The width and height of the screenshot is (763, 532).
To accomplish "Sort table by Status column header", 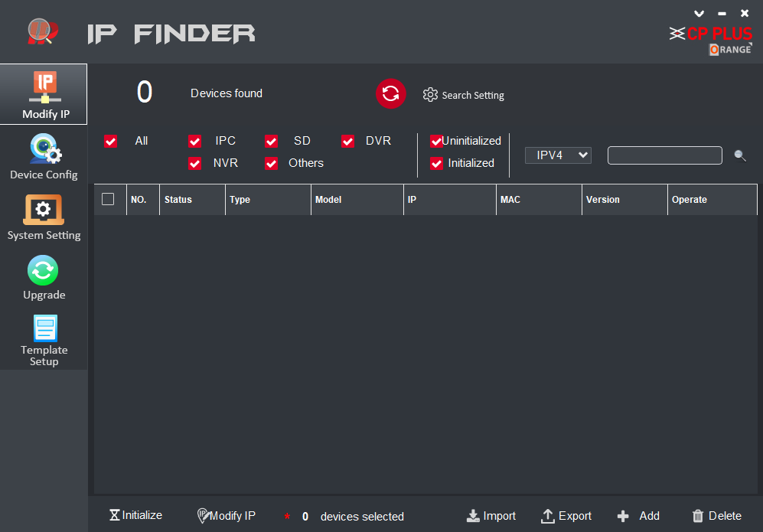I will coord(192,200).
